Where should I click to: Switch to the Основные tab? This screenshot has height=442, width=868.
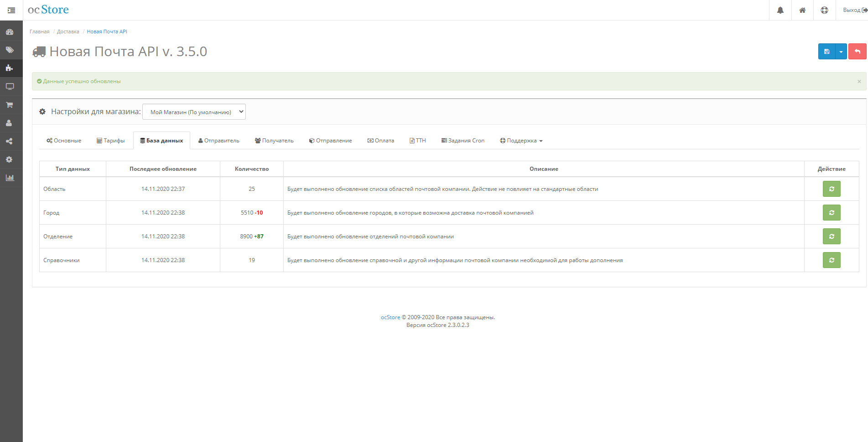(64, 141)
